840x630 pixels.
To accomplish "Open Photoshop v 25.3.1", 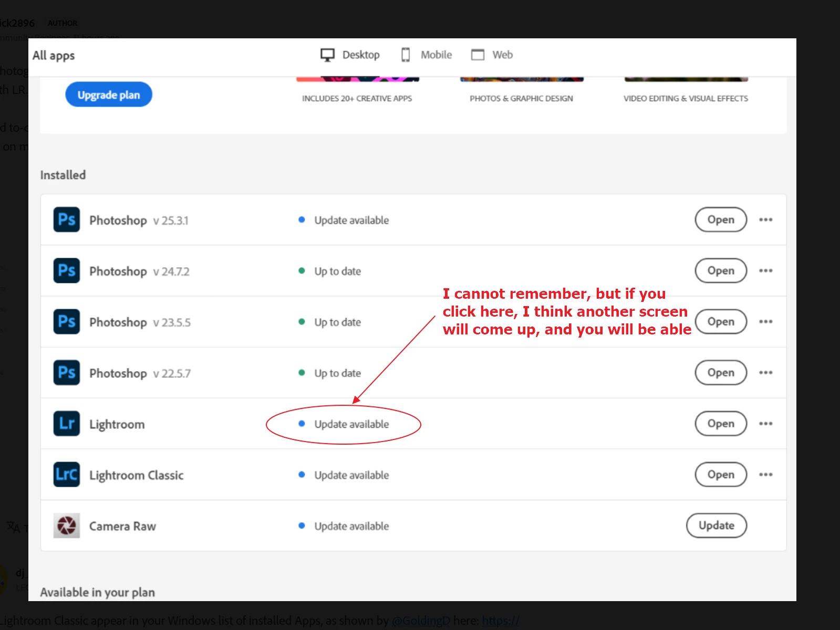I will pyautogui.click(x=721, y=219).
